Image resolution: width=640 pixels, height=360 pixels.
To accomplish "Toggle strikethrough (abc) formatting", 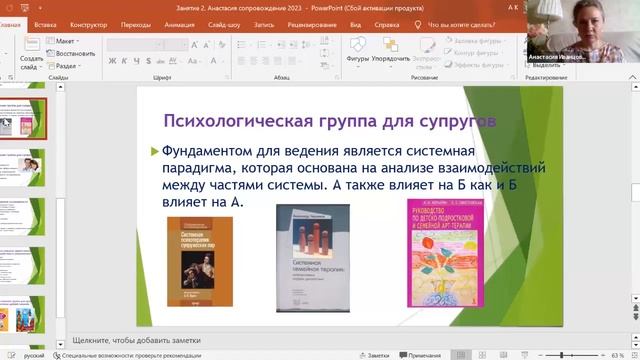I will (x=161, y=61).
